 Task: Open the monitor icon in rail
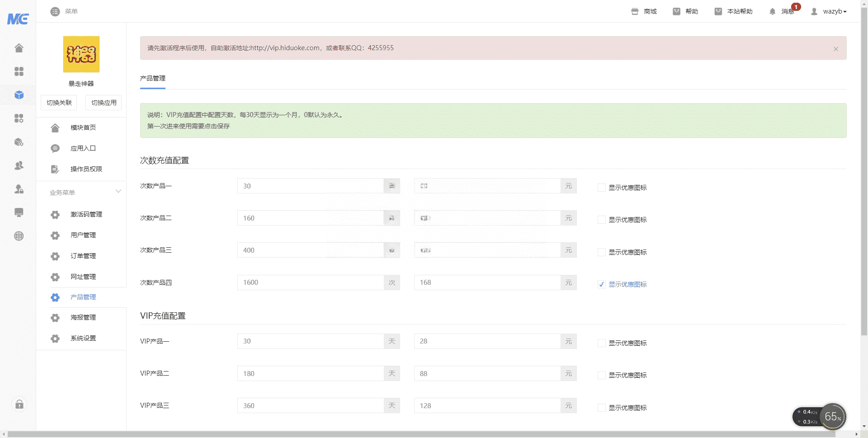[x=19, y=212]
